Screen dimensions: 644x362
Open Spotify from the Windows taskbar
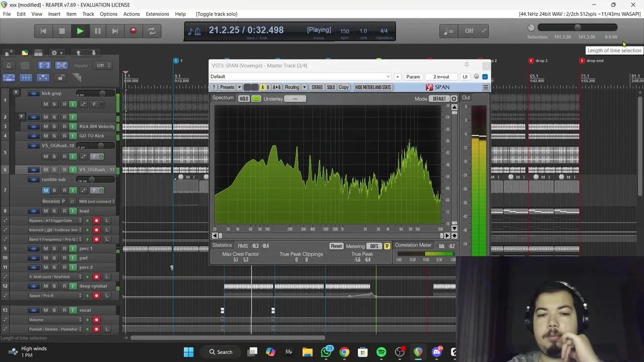click(381, 352)
